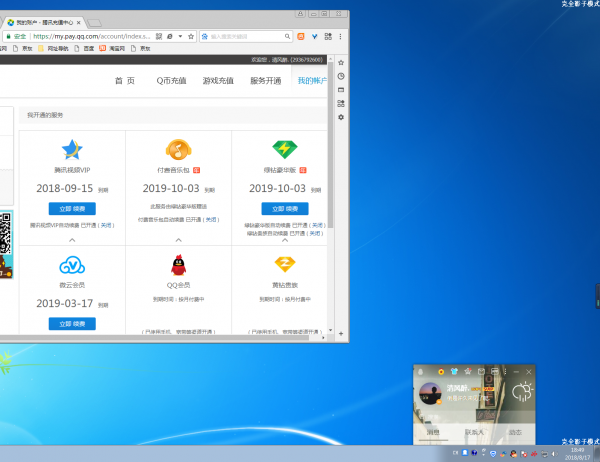Click the magnifier icon in the search box
The width and height of the screenshot is (600, 462).
coord(287,36)
